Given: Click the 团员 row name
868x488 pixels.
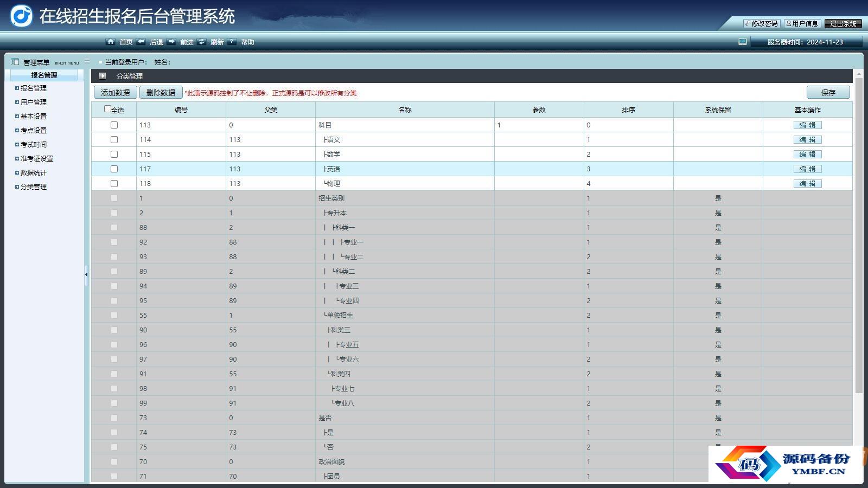Looking at the screenshot, I should [x=332, y=477].
